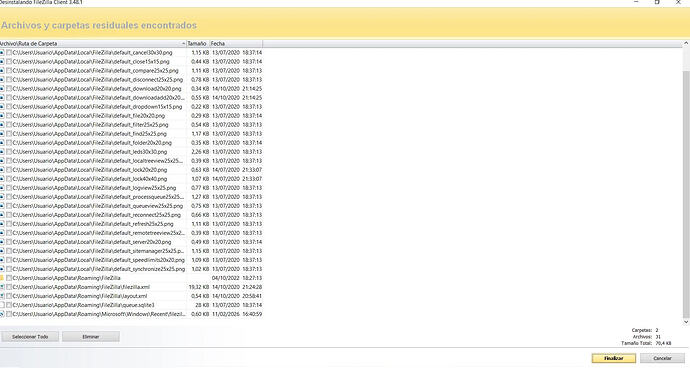Click the sort arrow in the path column header
The height and width of the screenshot is (368, 690).
point(183,44)
